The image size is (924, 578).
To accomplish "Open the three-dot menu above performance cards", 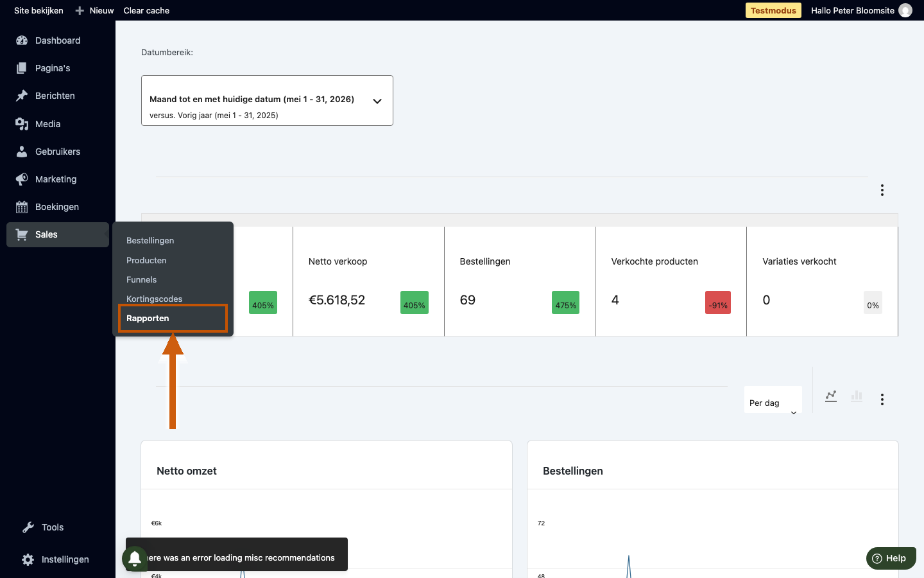I will (882, 190).
